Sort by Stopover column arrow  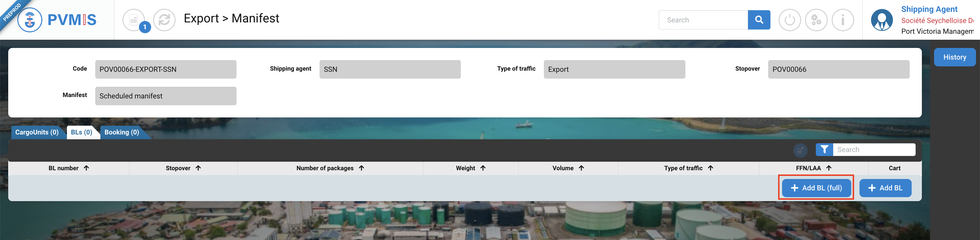(198, 168)
